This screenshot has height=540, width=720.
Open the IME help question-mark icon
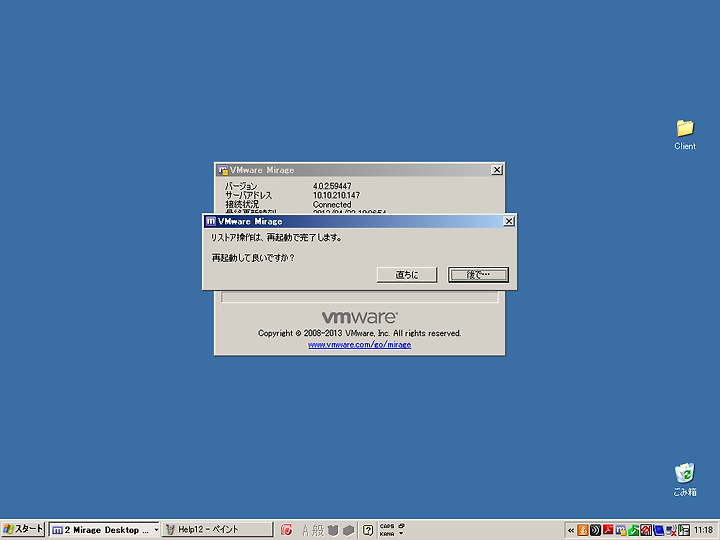[x=368, y=530]
